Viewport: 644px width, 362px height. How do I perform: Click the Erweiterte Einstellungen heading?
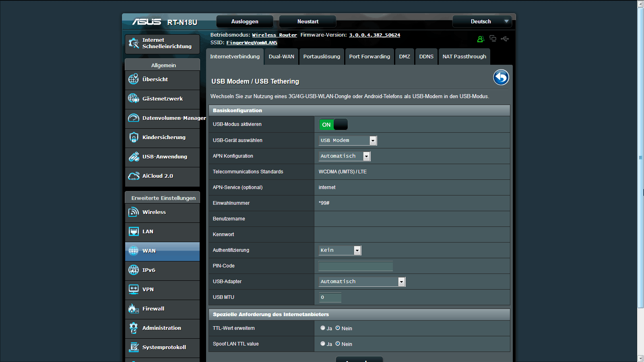click(163, 197)
